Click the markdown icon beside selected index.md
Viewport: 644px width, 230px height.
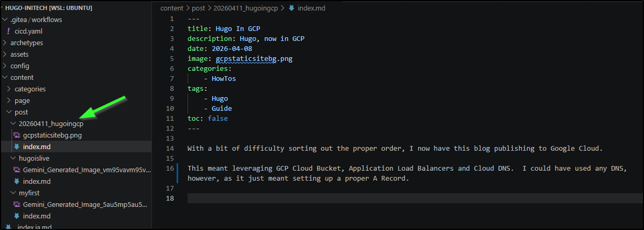(x=17, y=147)
